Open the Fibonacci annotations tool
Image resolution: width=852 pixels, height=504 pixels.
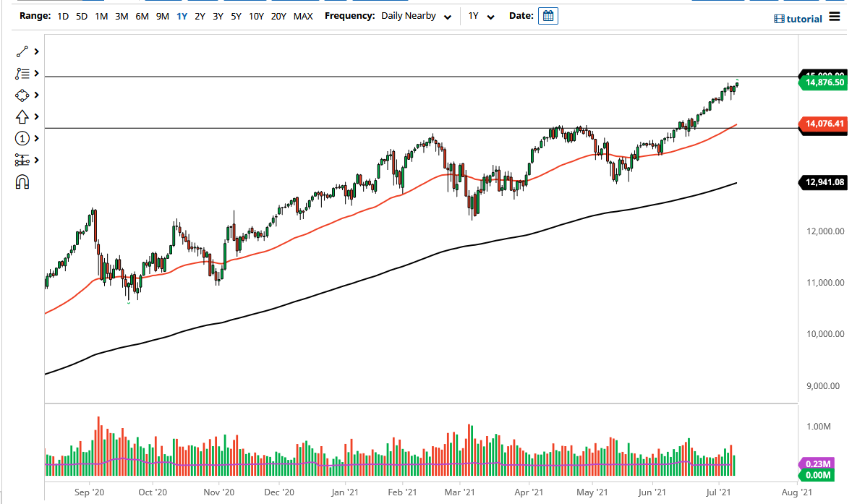click(x=22, y=73)
